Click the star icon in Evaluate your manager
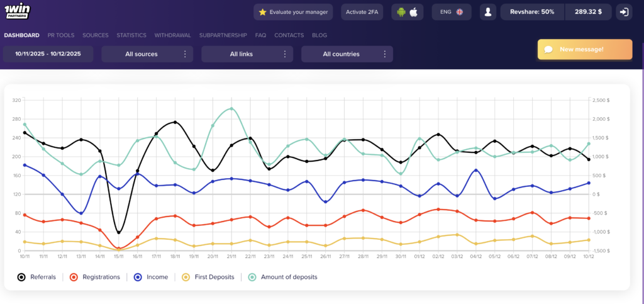 click(263, 12)
